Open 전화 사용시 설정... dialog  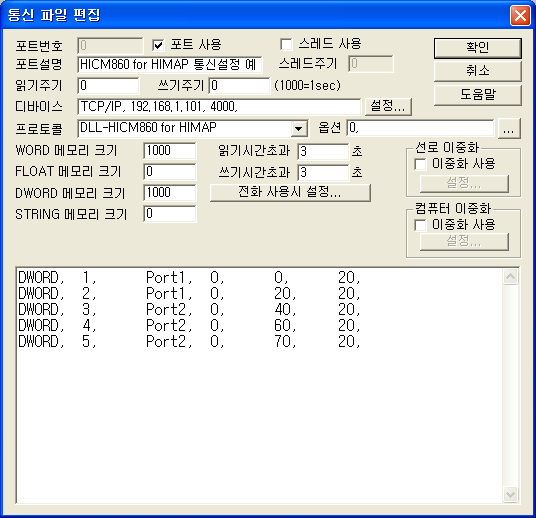tap(290, 192)
